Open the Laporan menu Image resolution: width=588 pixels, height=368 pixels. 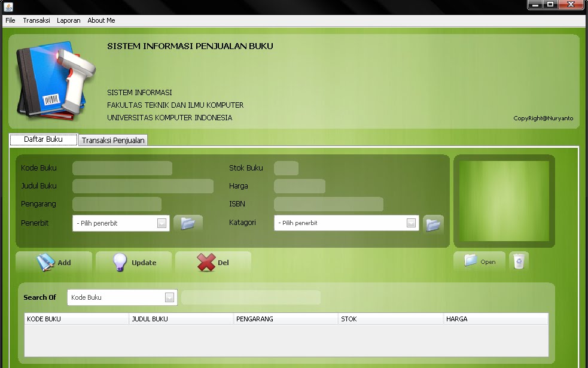click(68, 20)
